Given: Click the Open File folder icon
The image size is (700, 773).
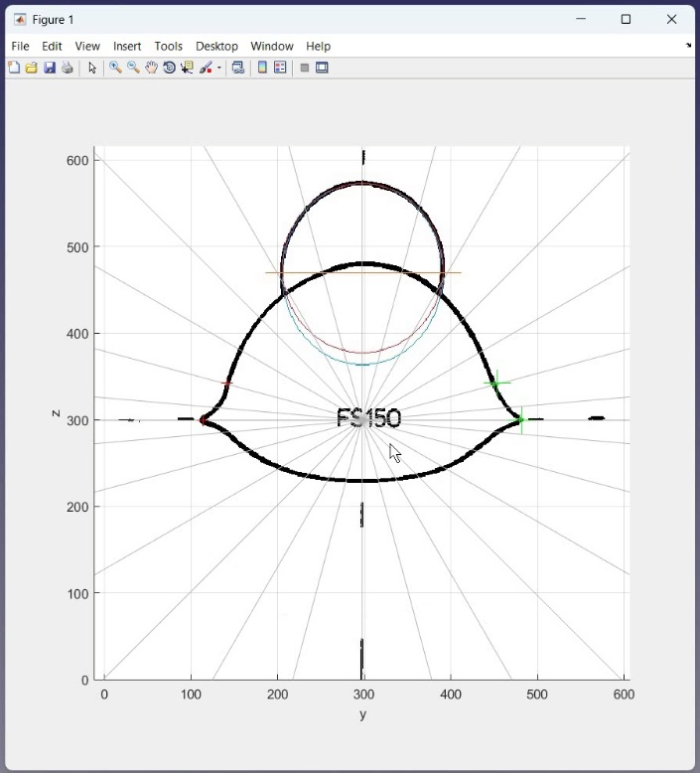Looking at the screenshot, I should point(31,68).
